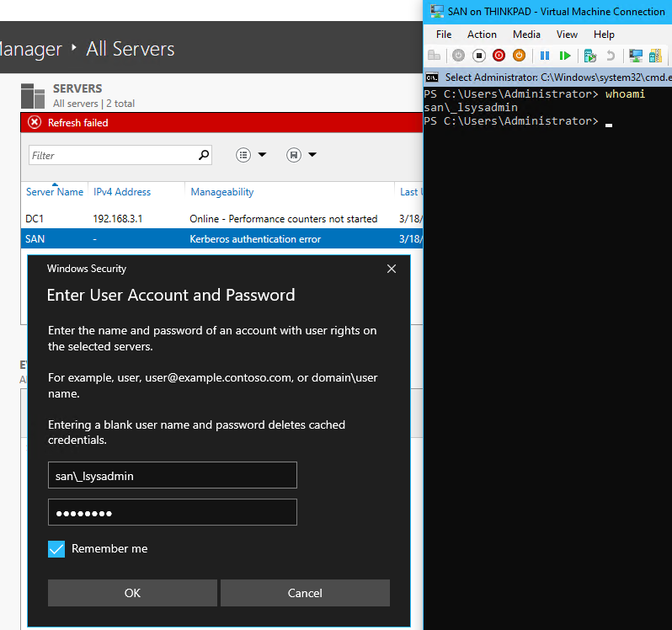Viewport: 672px width, 630px height.
Task: Open the Help menu in VM Connection
Action: click(604, 35)
